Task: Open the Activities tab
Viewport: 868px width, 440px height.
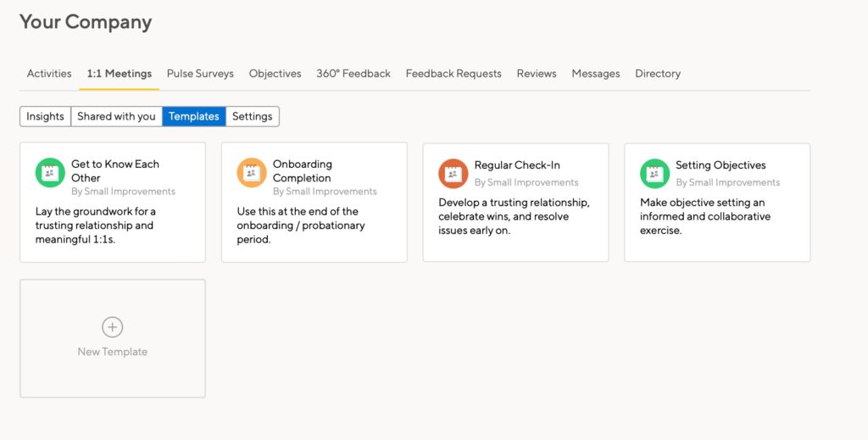Action: 49,74
